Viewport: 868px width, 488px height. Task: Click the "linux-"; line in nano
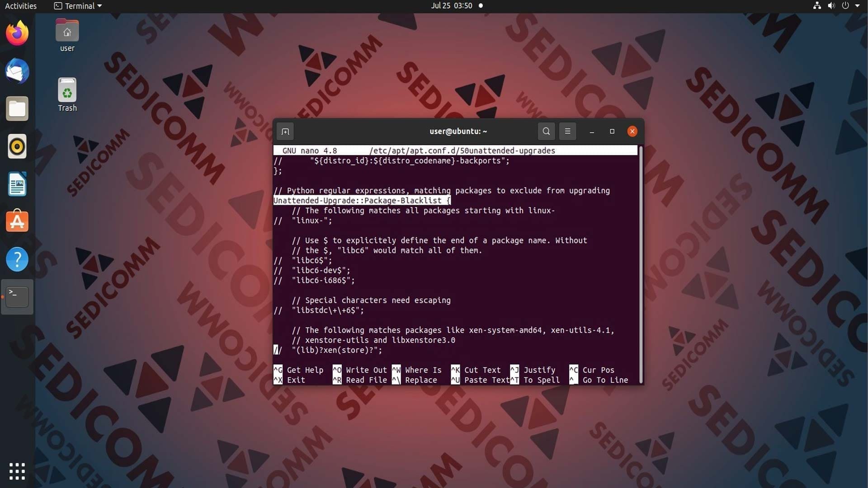(x=302, y=221)
